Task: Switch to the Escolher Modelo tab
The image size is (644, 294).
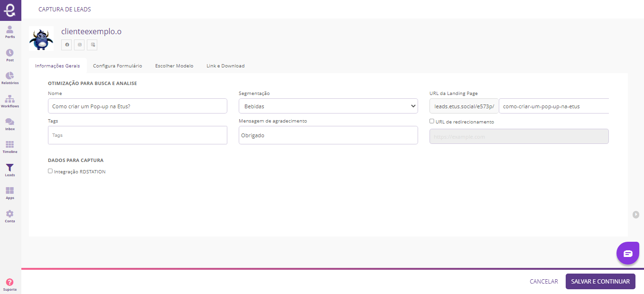Action: tap(174, 66)
